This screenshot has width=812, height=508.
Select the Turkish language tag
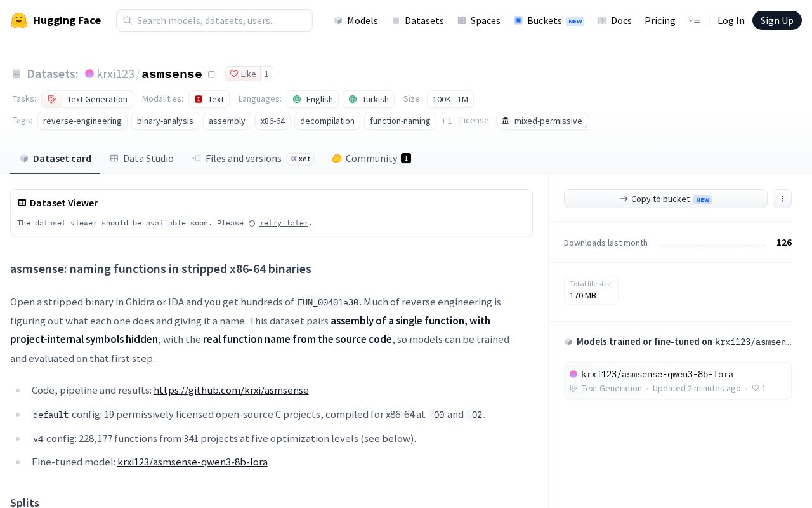[x=369, y=99]
